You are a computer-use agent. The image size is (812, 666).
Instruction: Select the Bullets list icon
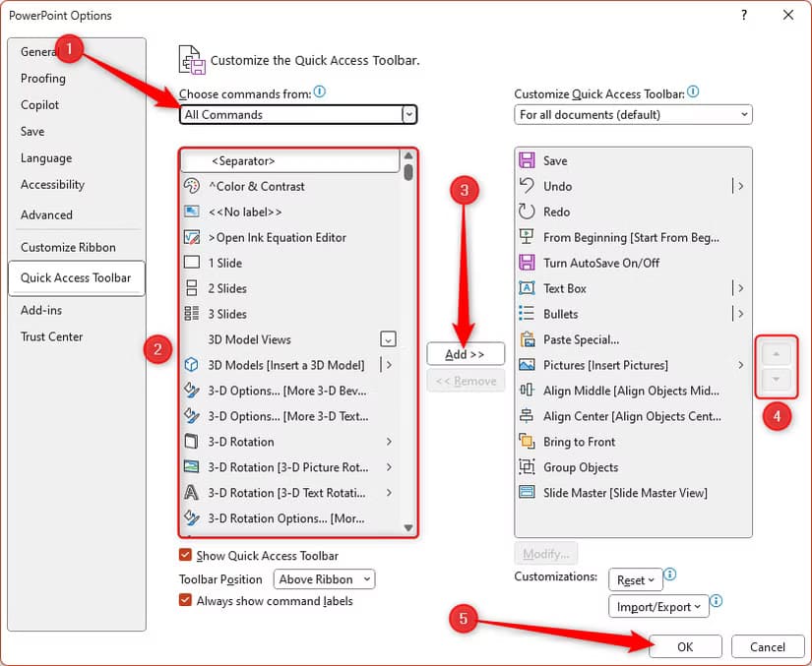pyautogui.click(x=527, y=313)
